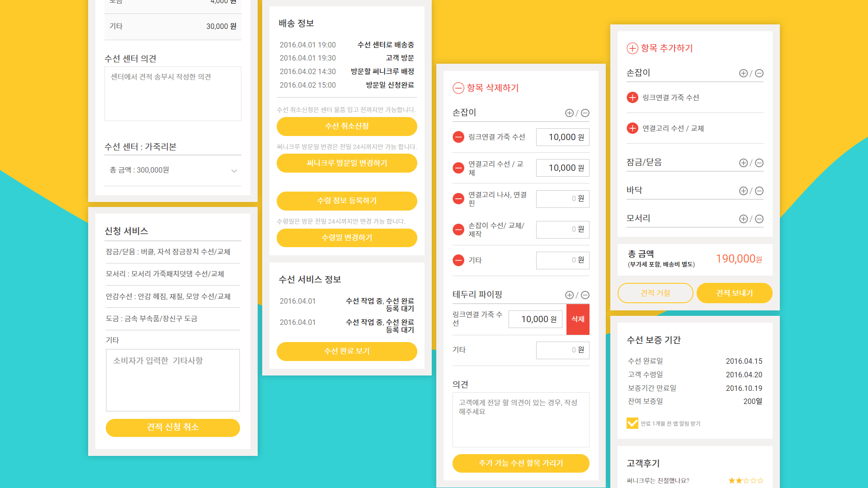The image size is (868, 488).
Task: Click the minus circle in 손잡이 header of add panel
Action: (759, 73)
